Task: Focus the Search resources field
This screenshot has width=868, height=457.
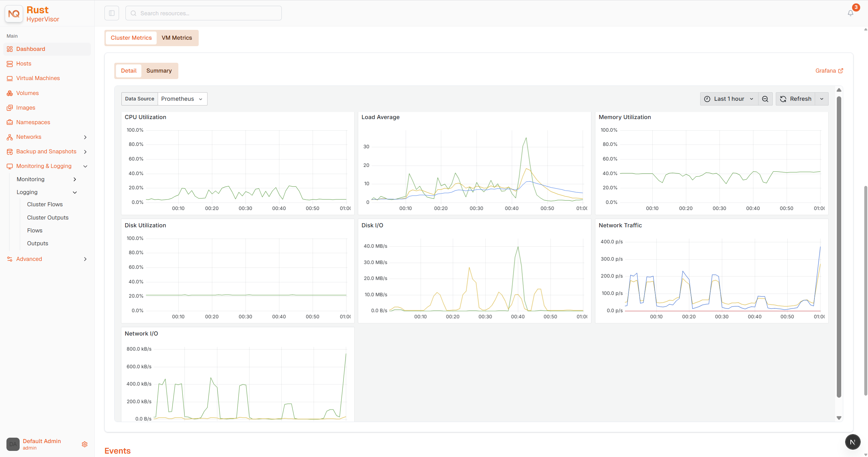Action: click(x=203, y=13)
